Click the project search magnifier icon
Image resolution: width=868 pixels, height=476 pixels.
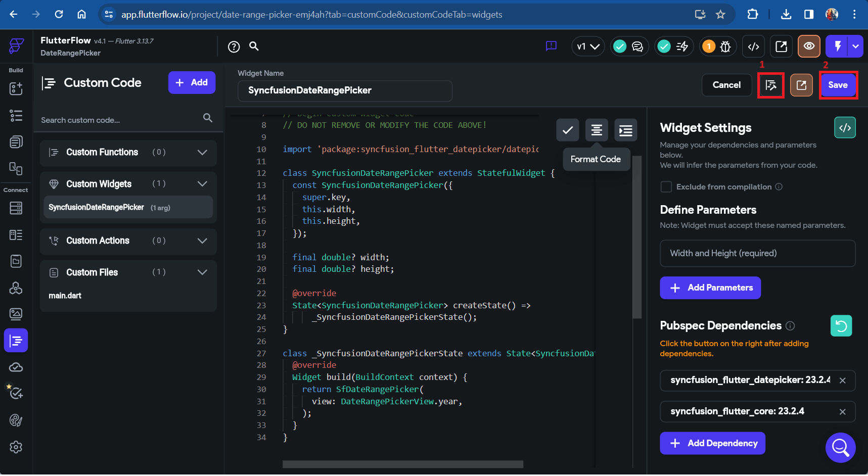click(x=254, y=46)
